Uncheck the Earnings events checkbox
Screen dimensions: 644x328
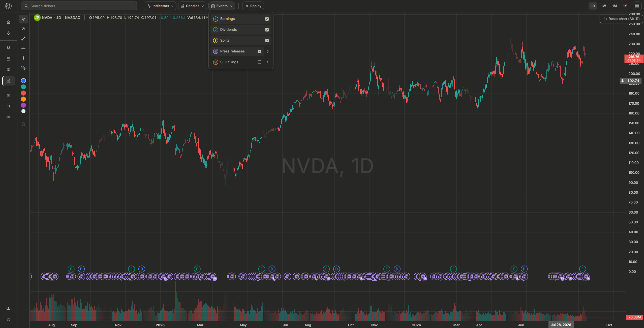click(x=267, y=19)
